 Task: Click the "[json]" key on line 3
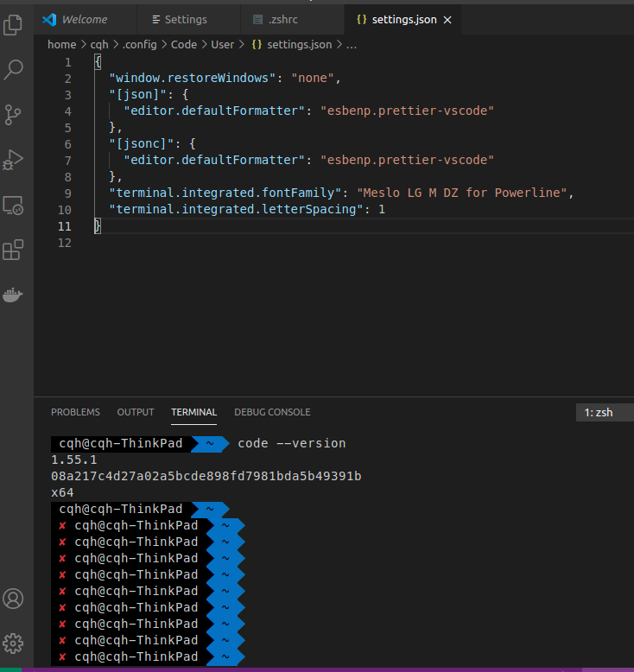click(x=137, y=94)
